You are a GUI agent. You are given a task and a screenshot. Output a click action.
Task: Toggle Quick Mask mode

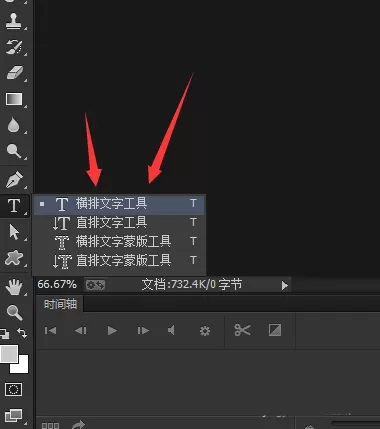pos(13,389)
